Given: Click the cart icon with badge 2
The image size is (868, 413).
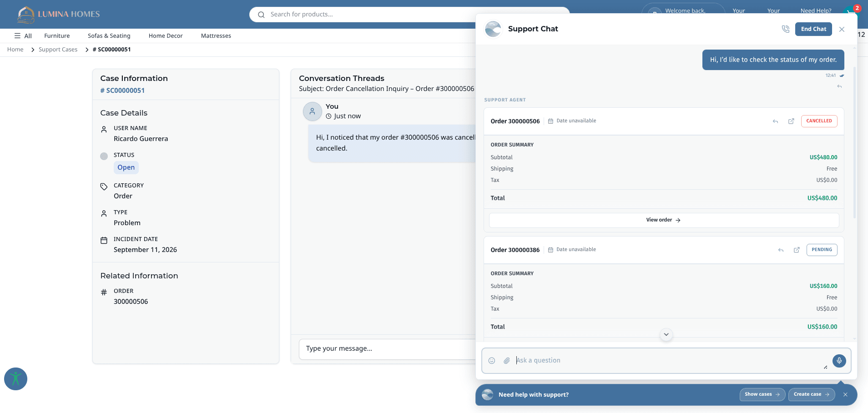Looking at the screenshot, I should pyautogui.click(x=850, y=11).
